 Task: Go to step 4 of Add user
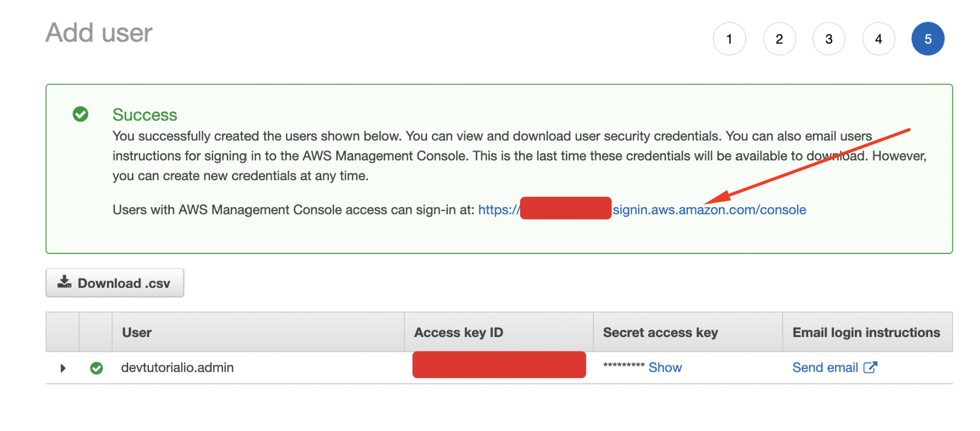click(879, 39)
